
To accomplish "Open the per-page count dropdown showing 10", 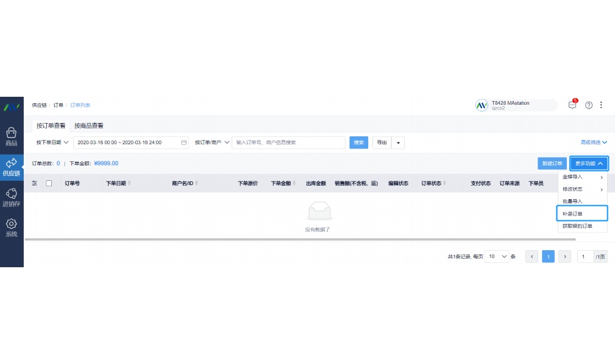I will [x=497, y=256].
